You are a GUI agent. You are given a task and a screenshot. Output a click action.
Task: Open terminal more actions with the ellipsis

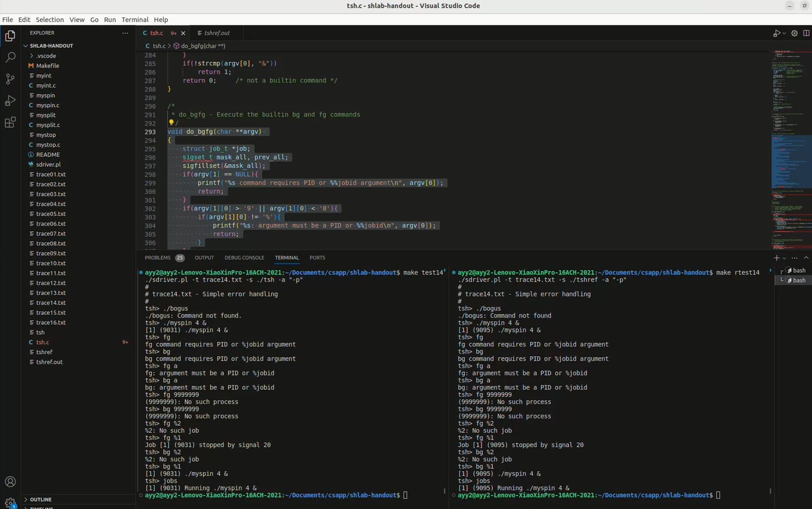pyautogui.click(x=795, y=257)
